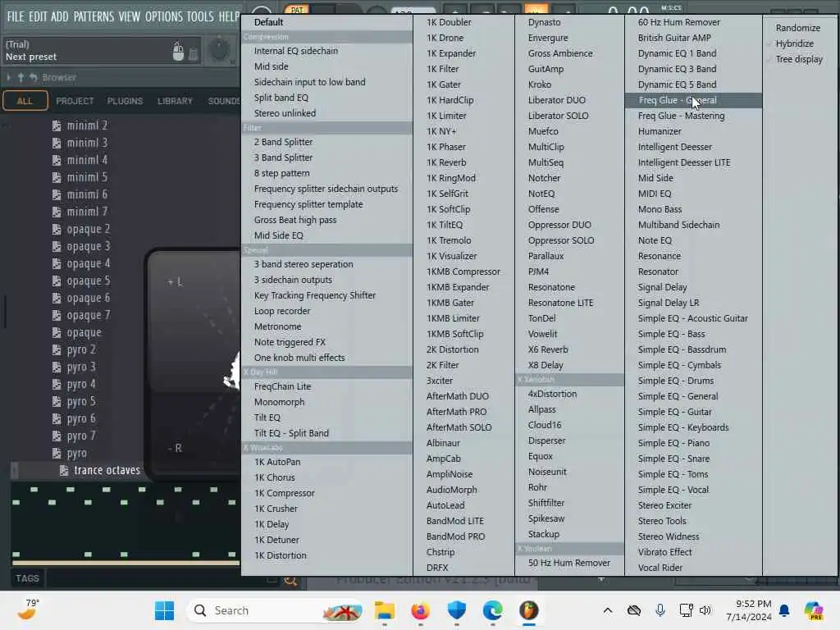Open the OPTIONS menu
Image resolution: width=840 pixels, height=630 pixels.
click(164, 16)
